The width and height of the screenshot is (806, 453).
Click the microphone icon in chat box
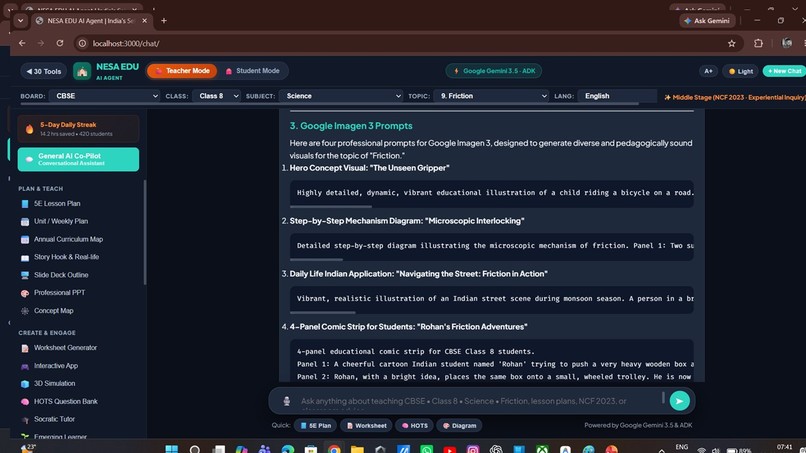tap(287, 401)
